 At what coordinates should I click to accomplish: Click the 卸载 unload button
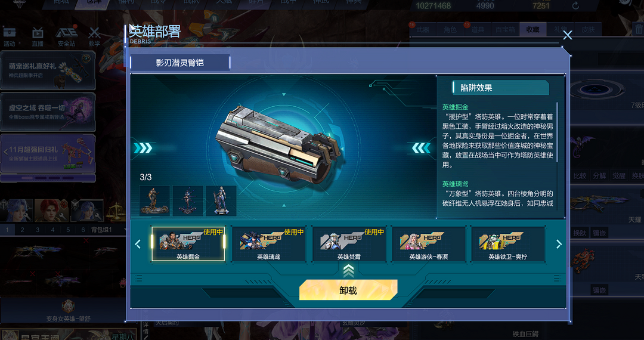(x=348, y=290)
